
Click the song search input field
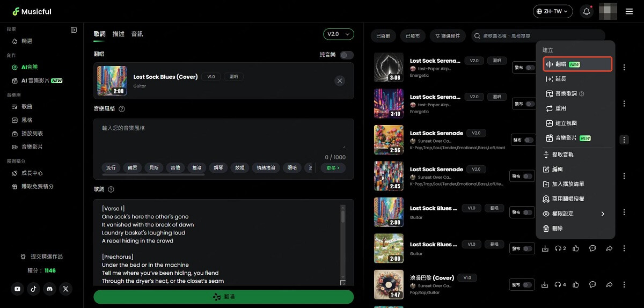(537, 36)
